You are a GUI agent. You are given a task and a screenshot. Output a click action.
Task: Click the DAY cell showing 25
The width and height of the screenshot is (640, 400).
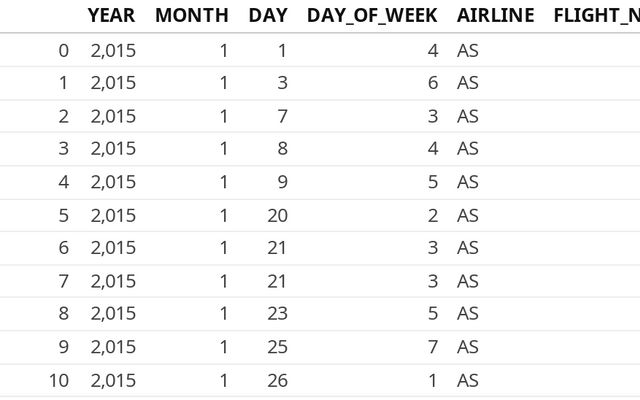click(277, 347)
